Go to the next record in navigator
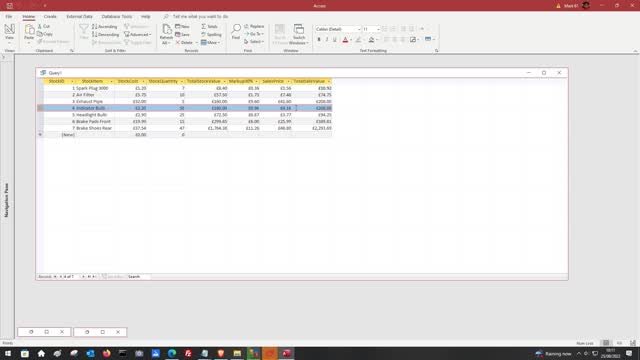The width and height of the screenshot is (640, 360). tap(83, 276)
